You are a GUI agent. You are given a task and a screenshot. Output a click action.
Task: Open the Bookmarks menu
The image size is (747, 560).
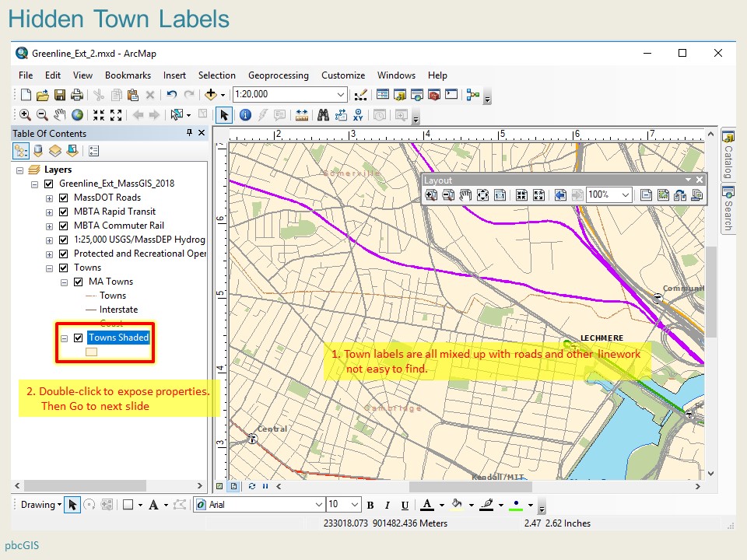(x=128, y=75)
